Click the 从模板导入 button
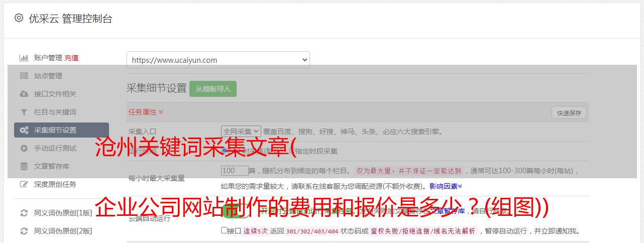Viewport: 644px width, 243px height. (213, 89)
